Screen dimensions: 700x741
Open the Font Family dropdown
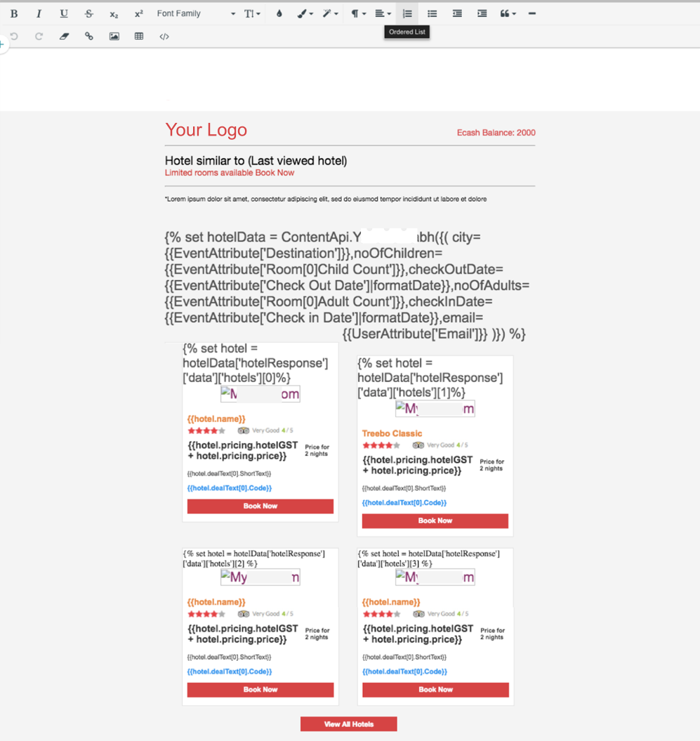point(196,13)
